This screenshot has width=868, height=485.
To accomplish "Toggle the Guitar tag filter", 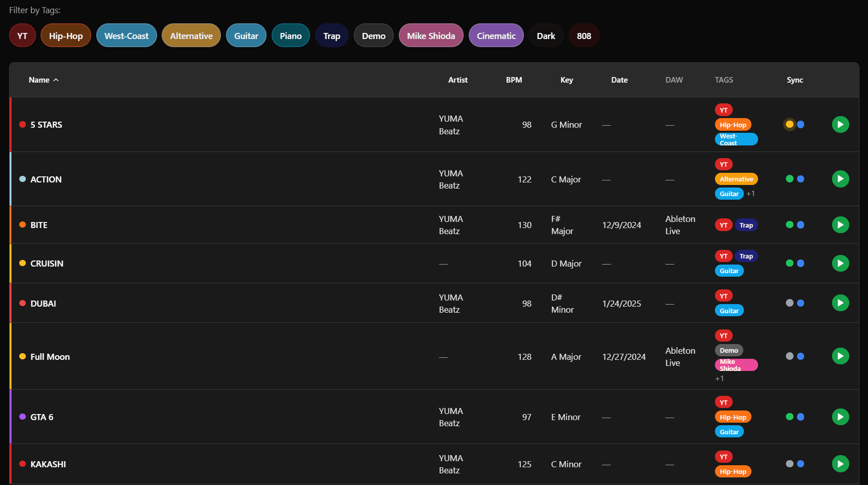I will tap(246, 35).
